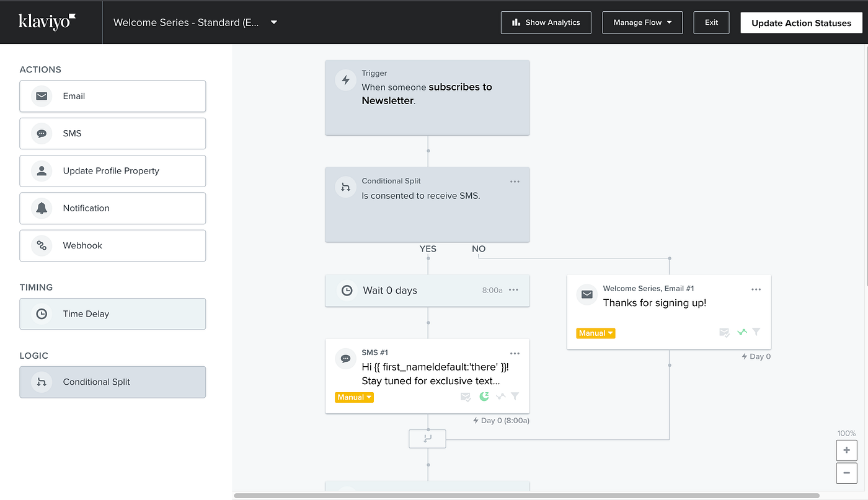Click the Trigger card for Newsletter subscribes
868x500 pixels.
pos(427,96)
